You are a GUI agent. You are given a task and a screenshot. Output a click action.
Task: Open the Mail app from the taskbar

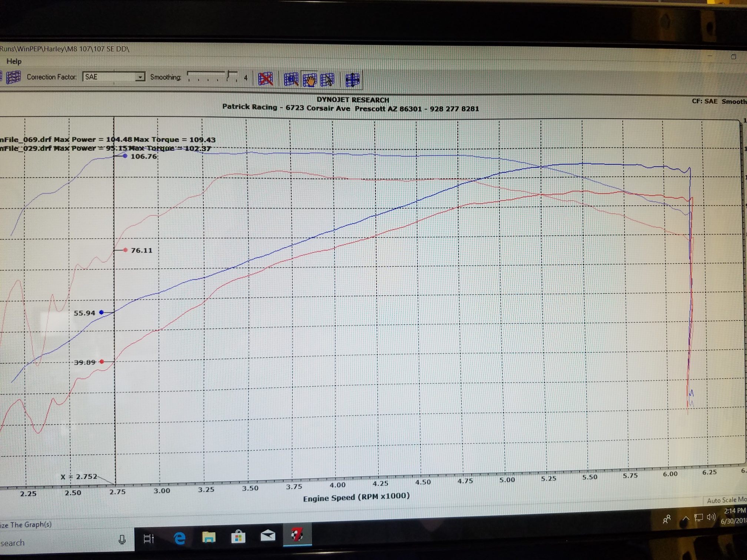[268, 535]
